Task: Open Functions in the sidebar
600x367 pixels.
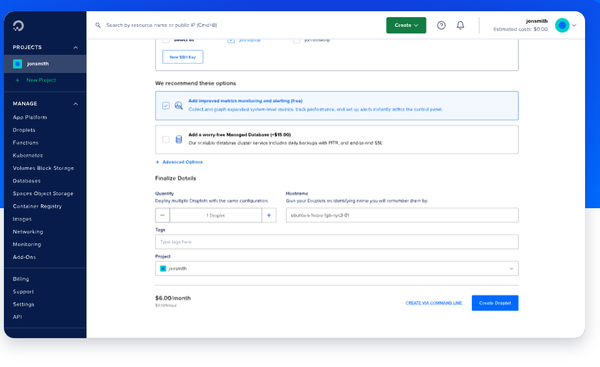Action: [25, 143]
